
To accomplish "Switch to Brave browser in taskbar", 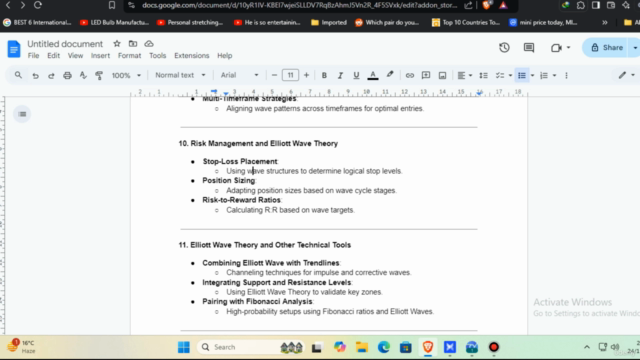I will [x=428, y=347].
